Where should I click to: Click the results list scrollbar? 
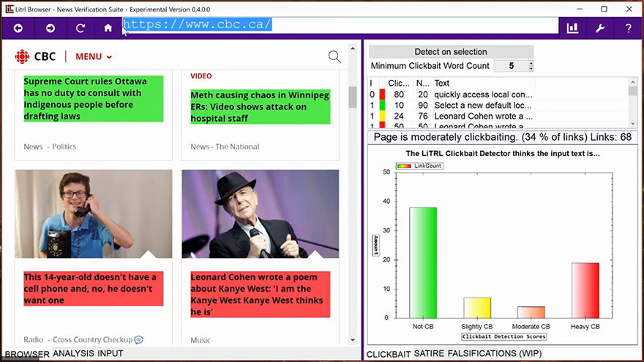633,103
